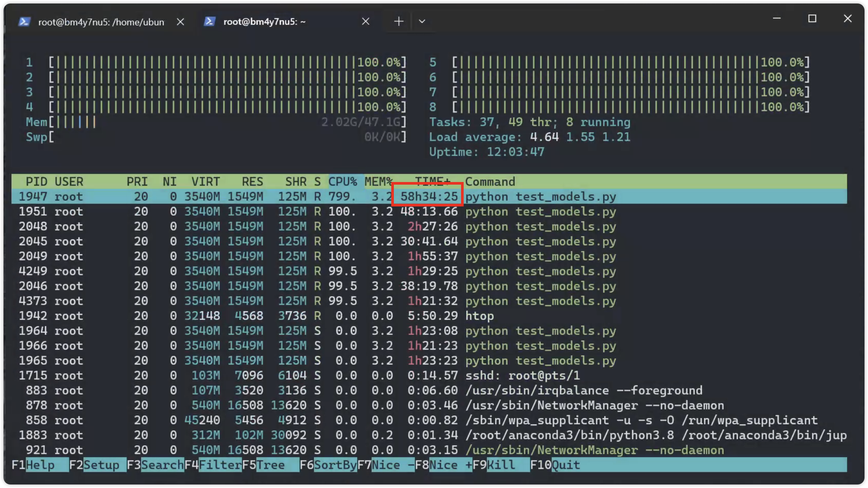Click TIME+ value 48:13.66 for PID 1951
Image resolution: width=868 pixels, height=488 pixels.
[429, 212]
